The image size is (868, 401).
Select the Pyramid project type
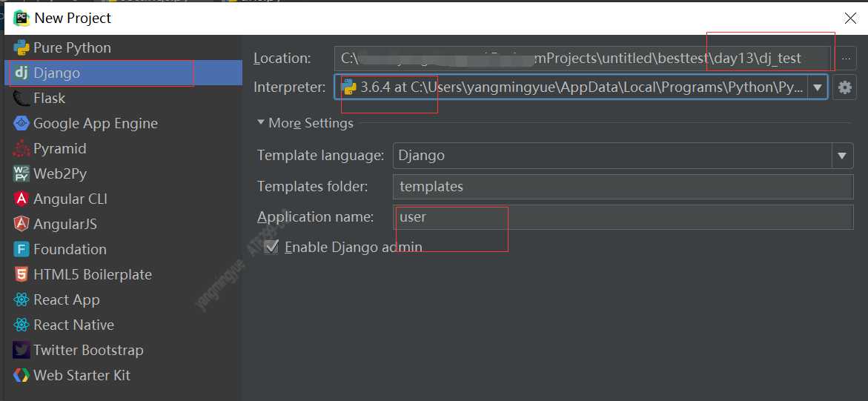point(123,148)
